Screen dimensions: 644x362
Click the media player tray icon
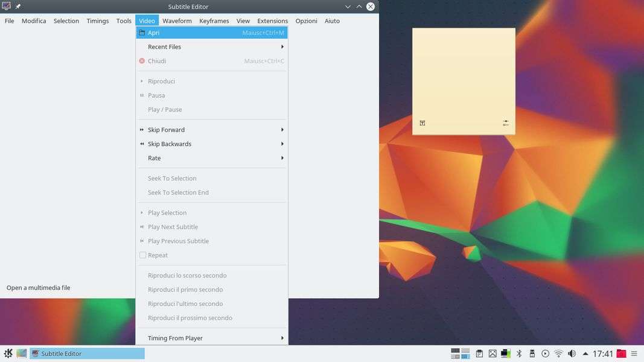pyautogui.click(x=546, y=354)
